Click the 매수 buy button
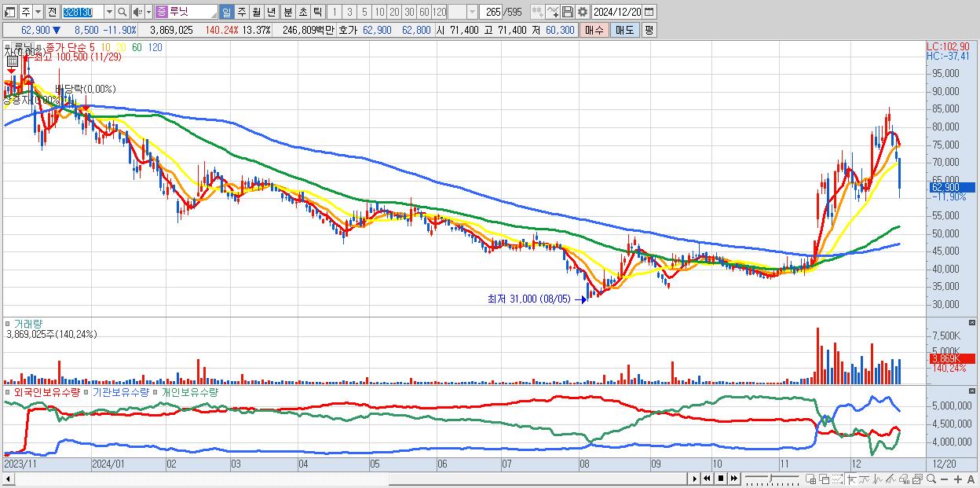Viewport: 980px width, 488px height. tap(594, 30)
